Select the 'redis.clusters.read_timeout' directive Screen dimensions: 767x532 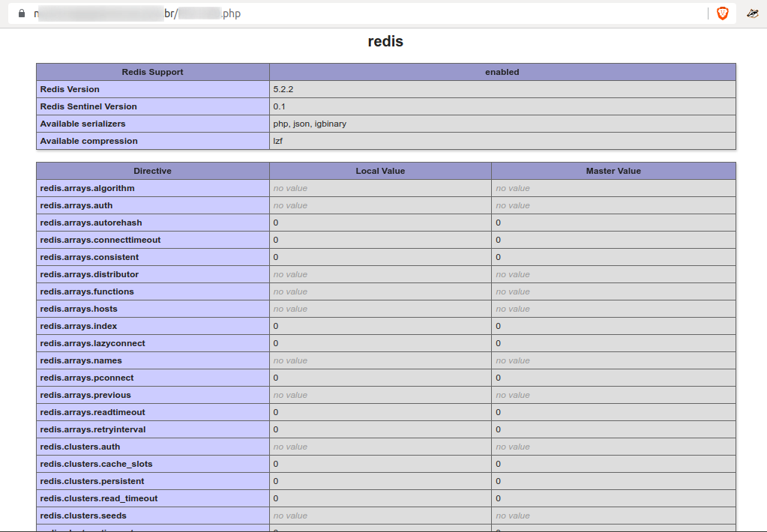[99, 498]
